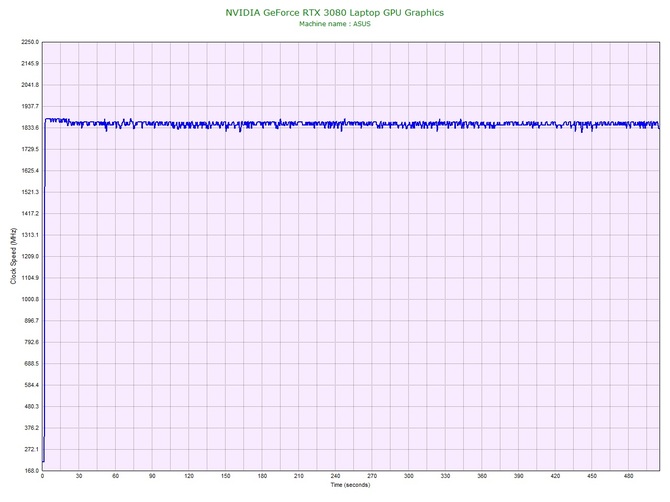Click the 480.3 y-axis value
Viewport: 670px width, 502px height.
(x=31, y=406)
